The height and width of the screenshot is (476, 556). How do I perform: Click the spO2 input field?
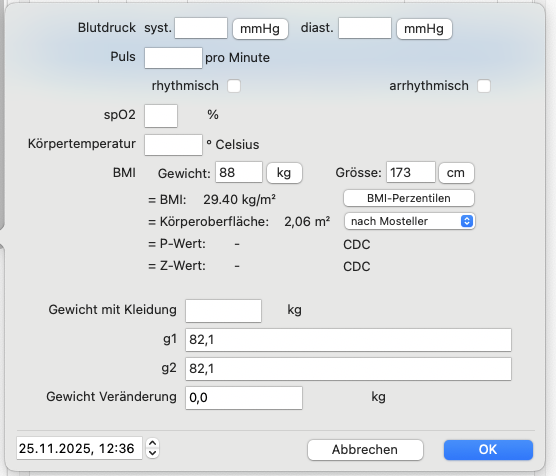click(x=161, y=116)
